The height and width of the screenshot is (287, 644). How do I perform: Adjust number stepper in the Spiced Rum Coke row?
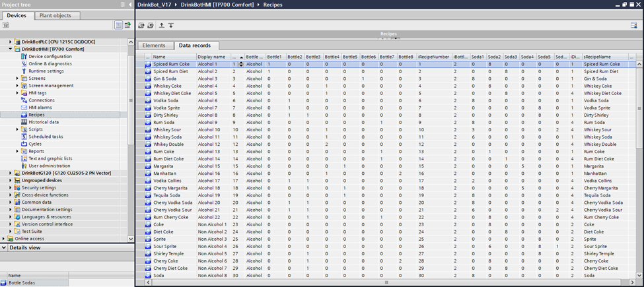tap(242, 64)
